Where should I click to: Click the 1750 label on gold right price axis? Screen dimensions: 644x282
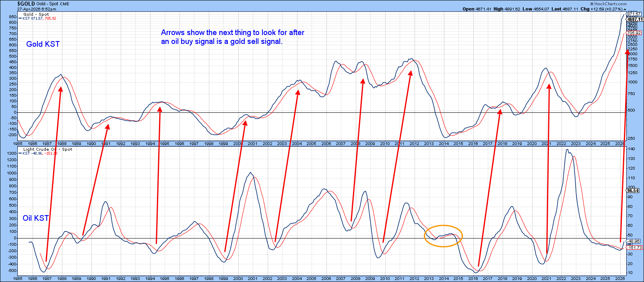click(x=632, y=60)
